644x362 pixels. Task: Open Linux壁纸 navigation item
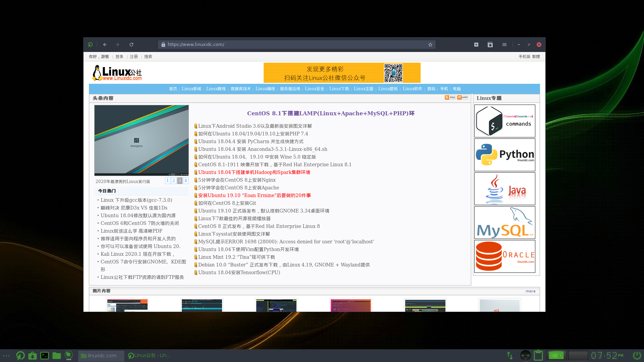pyautogui.click(x=388, y=89)
